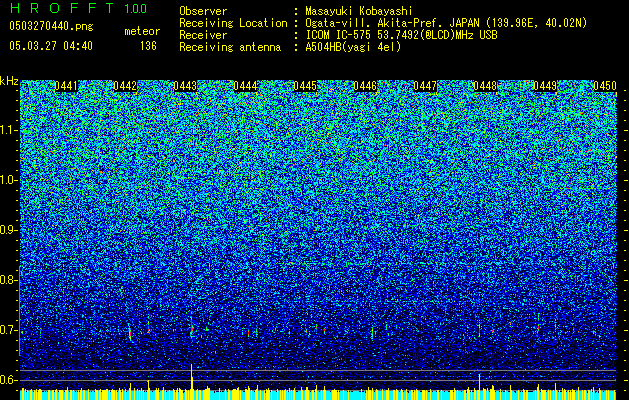Click the Observer label
Image resolution: width=629 pixels, height=400 pixels.
click(x=203, y=11)
